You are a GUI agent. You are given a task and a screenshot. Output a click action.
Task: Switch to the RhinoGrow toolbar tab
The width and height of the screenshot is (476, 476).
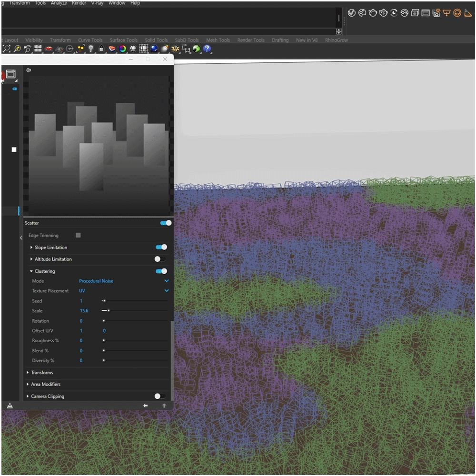pyautogui.click(x=337, y=40)
